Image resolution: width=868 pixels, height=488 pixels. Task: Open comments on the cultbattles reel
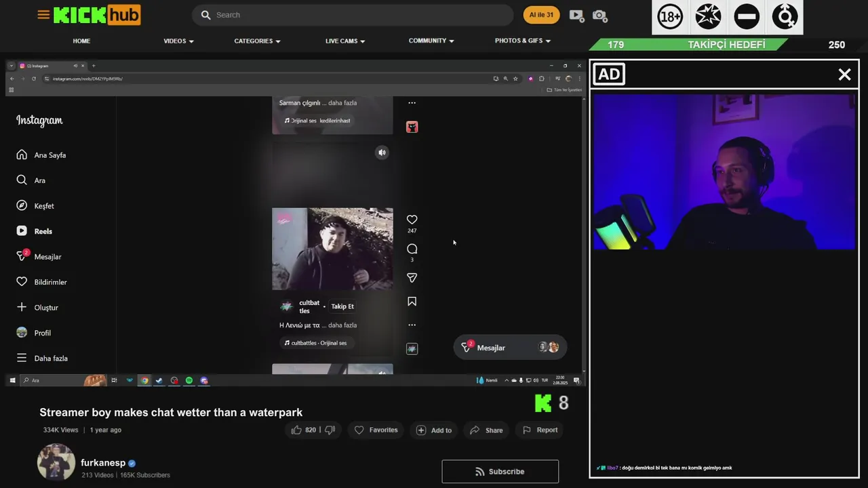pos(412,249)
